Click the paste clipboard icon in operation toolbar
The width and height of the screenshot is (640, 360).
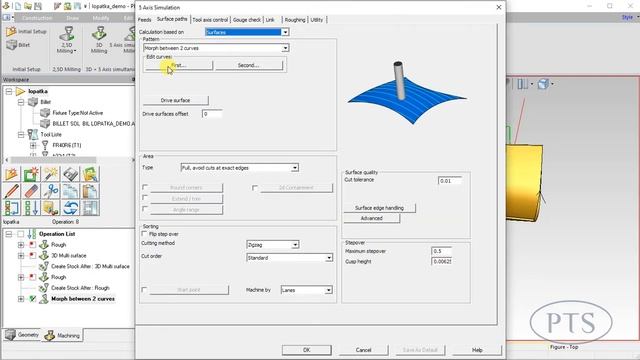(90, 191)
